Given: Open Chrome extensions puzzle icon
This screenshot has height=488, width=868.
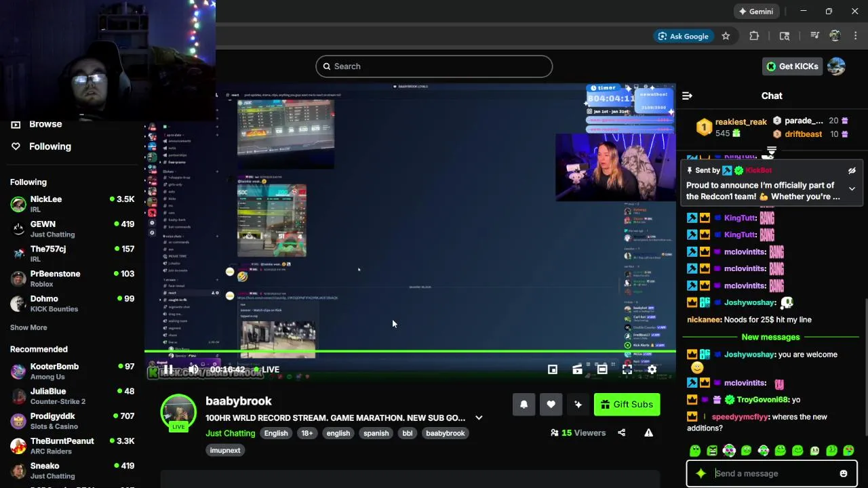Looking at the screenshot, I should pyautogui.click(x=754, y=37).
